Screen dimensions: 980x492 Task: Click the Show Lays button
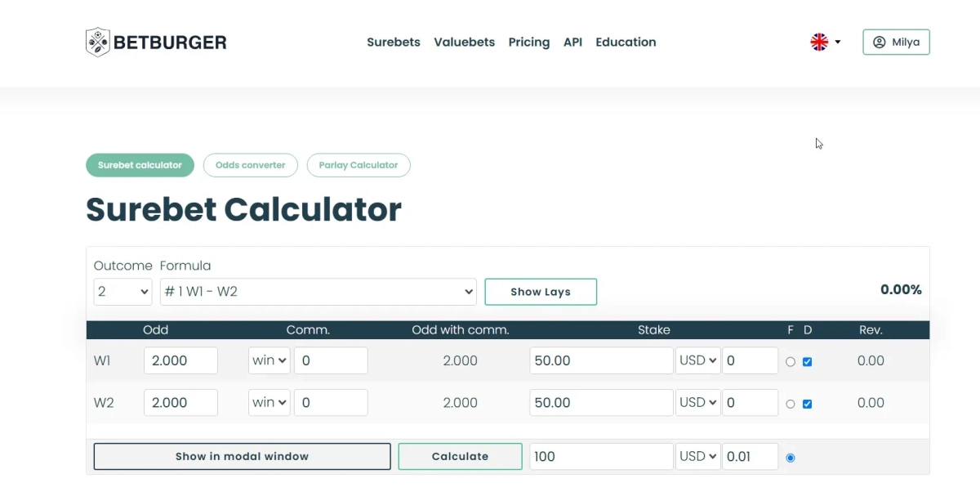(x=541, y=292)
